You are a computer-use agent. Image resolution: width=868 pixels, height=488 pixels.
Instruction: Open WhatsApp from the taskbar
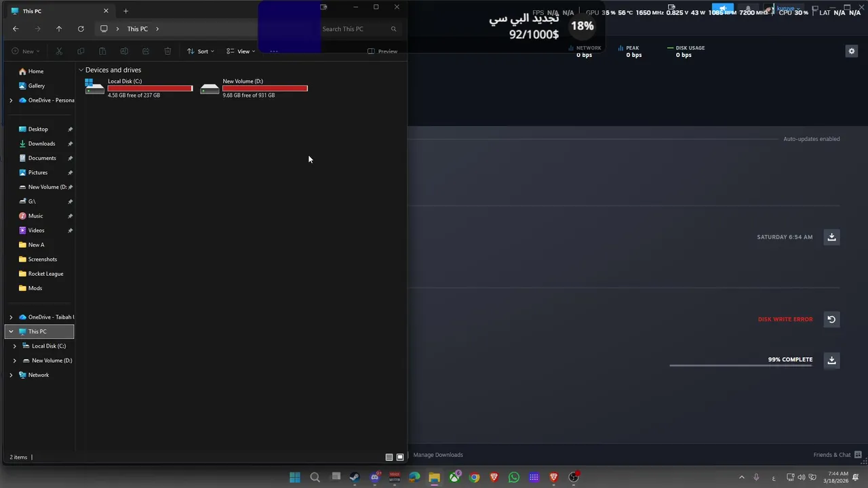click(x=514, y=477)
